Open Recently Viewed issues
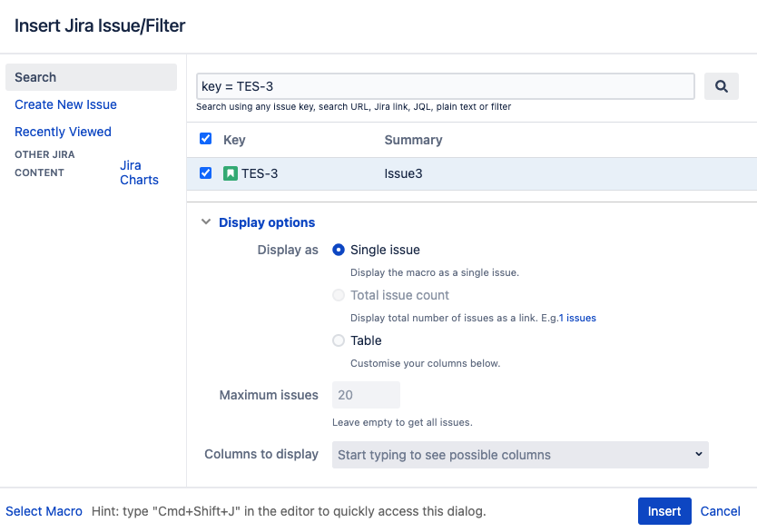The image size is (757, 532). click(x=63, y=132)
